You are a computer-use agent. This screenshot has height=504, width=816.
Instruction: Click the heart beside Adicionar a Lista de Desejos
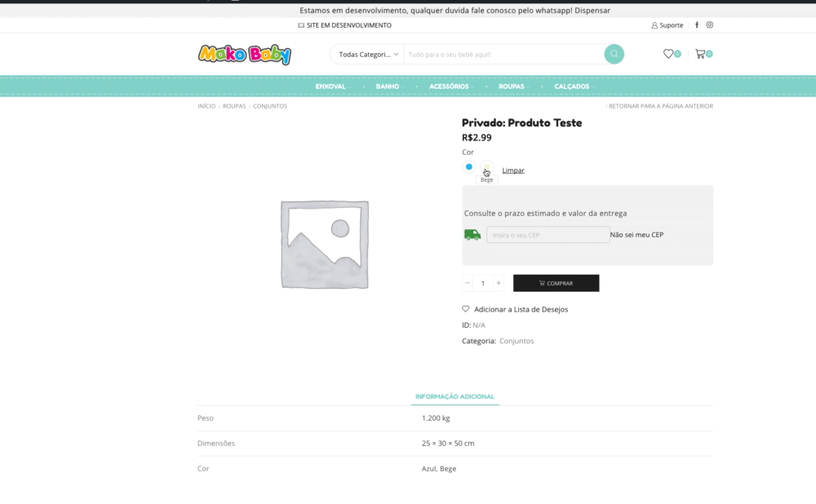(466, 309)
